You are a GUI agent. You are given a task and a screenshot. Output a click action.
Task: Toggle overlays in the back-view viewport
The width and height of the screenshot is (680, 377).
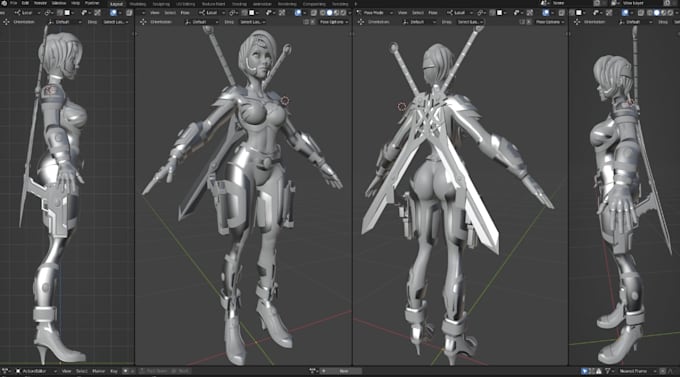[x=546, y=13]
